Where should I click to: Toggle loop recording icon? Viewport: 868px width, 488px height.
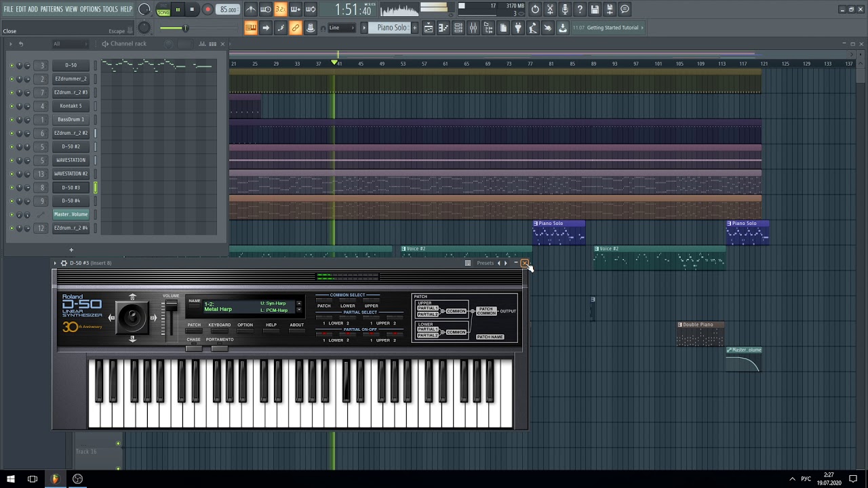coord(311,9)
